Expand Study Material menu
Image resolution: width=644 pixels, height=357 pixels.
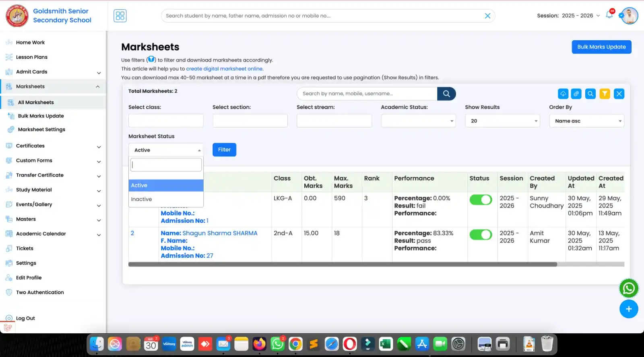click(x=99, y=191)
